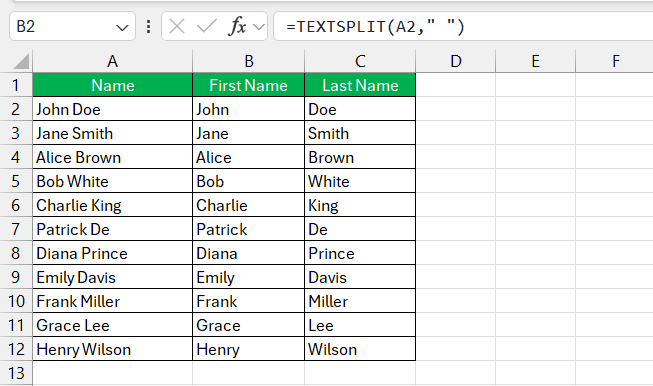Screen dimensions: 653x386
Task: Select last name cell 'Prince'
Action: click(360, 253)
